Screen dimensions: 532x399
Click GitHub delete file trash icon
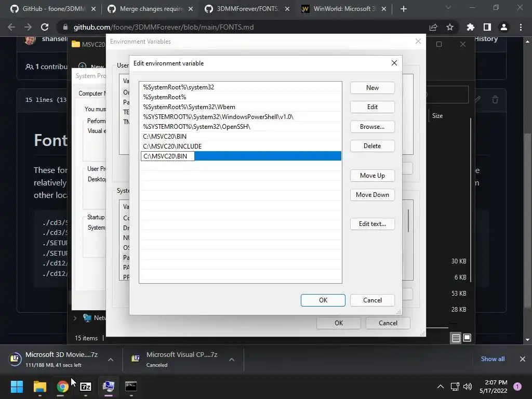pos(495,100)
